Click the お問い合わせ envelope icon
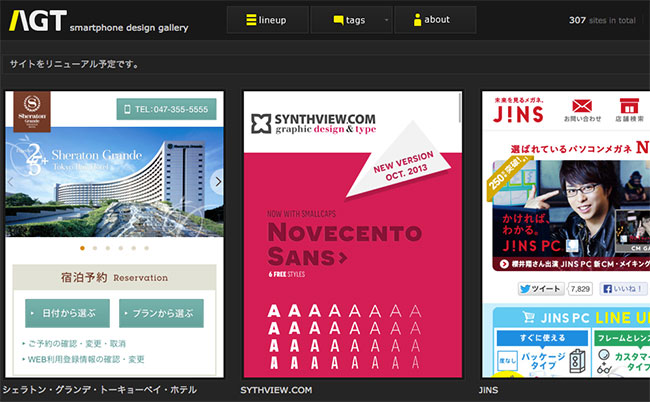This screenshot has width=650, height=402. (x=582, y=106)
